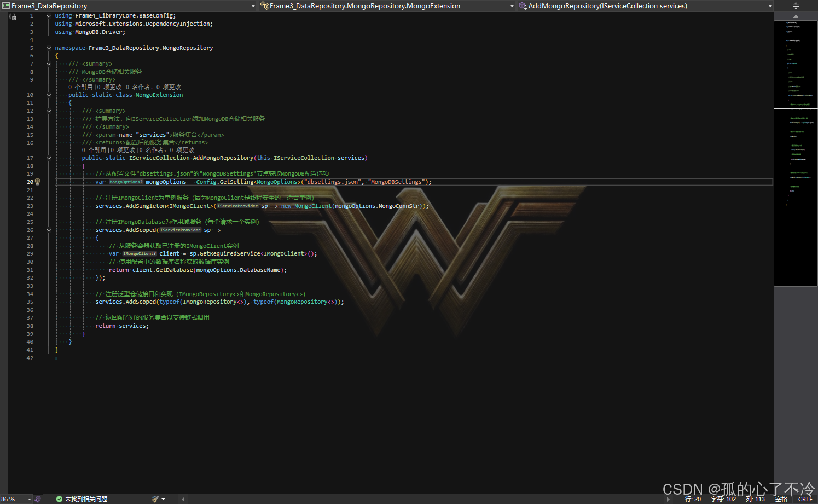This screenshot has height=504, width=818.
Task: Collapse the AddMongoRepository method on line 17
Action: [x=49, y=158]
